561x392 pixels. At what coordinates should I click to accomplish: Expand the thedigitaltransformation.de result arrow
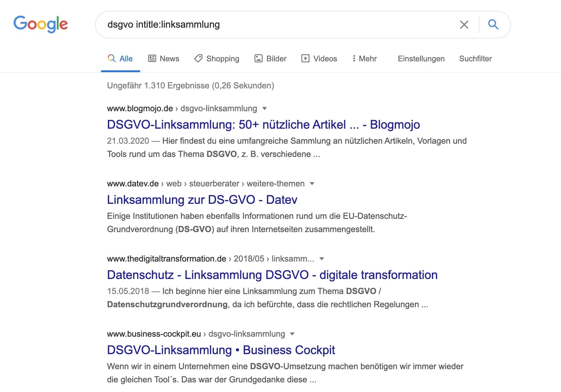tap(322, 259)
